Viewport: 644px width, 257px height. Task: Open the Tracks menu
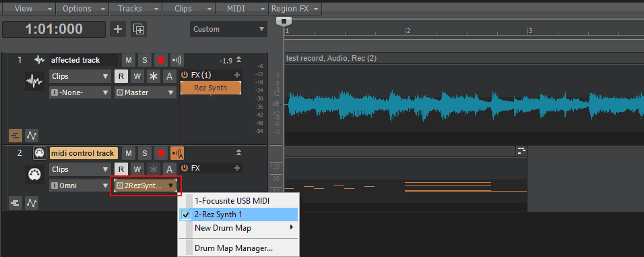coord(135,9)
